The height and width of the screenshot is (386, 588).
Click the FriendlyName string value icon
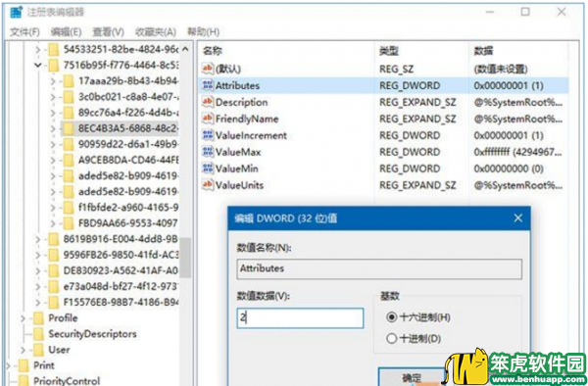[x=208, y=119]
